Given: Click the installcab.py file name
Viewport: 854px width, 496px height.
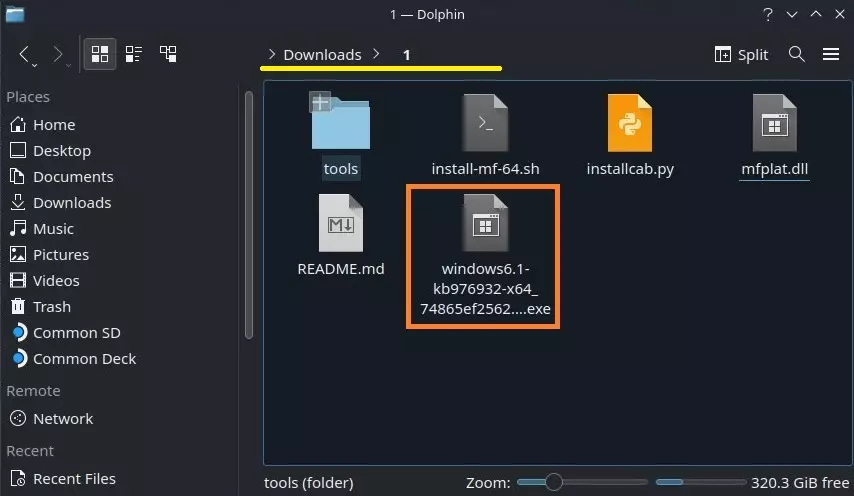Looking at the screenshot, I should tap(630, 169).
